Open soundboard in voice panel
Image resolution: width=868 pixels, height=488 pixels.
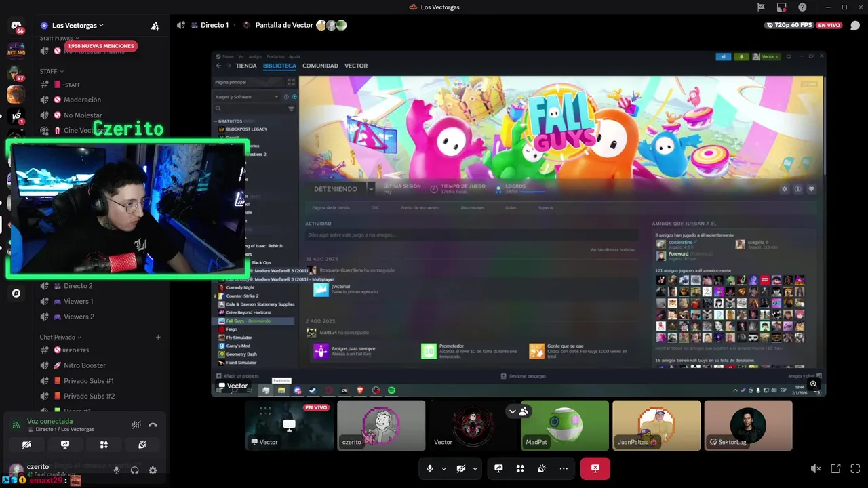click(x=142, y=445)
